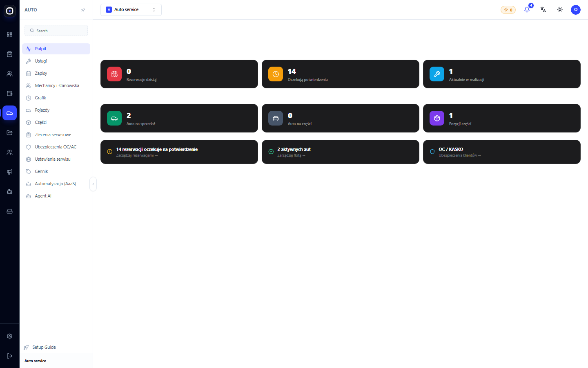Open Mechanicy i stanowiska menu item
Image resolution: width=588 pixels, height=368 pixels.
coord(56,85)
